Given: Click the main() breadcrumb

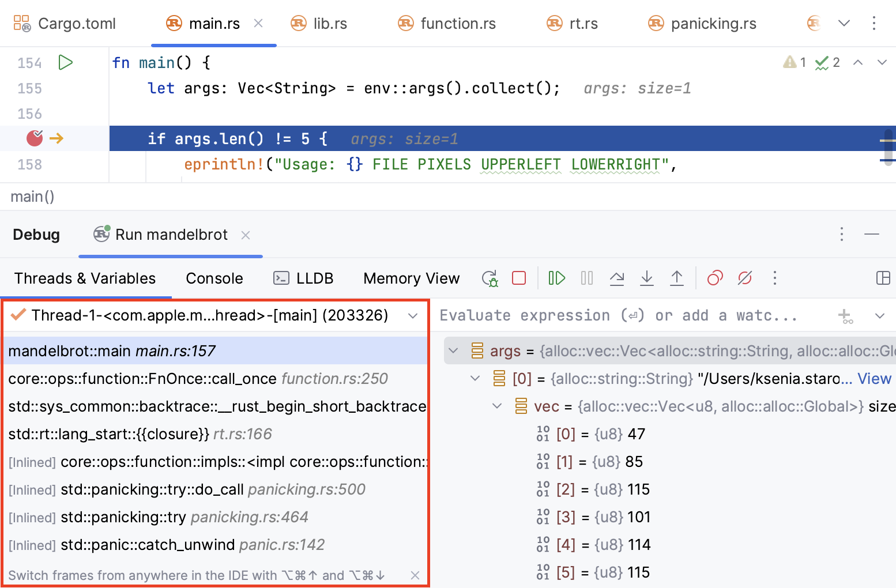Looking at the screenshot, I should pyautogui.click(x=32, y=197).
